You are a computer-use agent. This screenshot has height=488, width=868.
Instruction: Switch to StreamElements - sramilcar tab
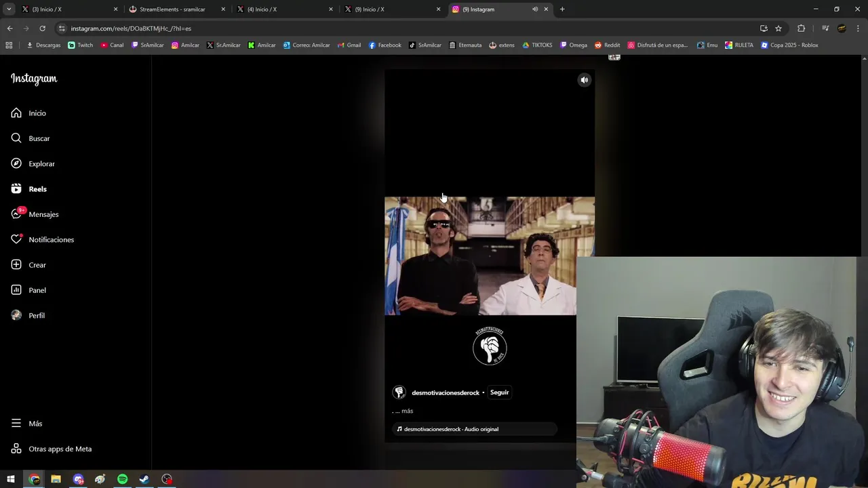tap(177, 9)
